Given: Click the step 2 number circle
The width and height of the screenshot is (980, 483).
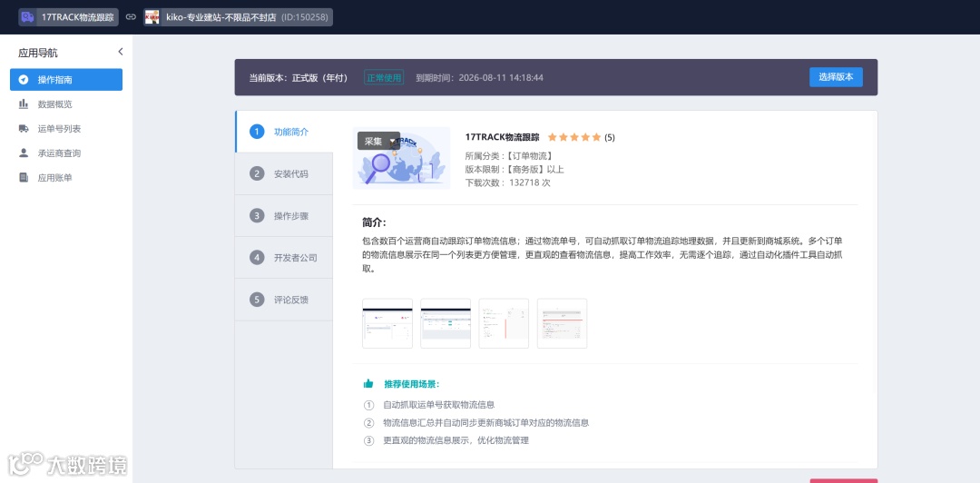Looking at the screenshot, I should coord(256,173).
